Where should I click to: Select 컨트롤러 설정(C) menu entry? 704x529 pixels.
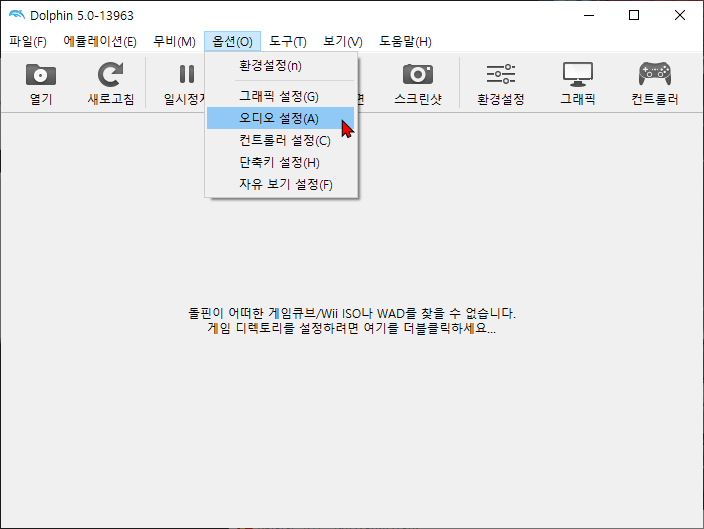click(x=281, y=140)
